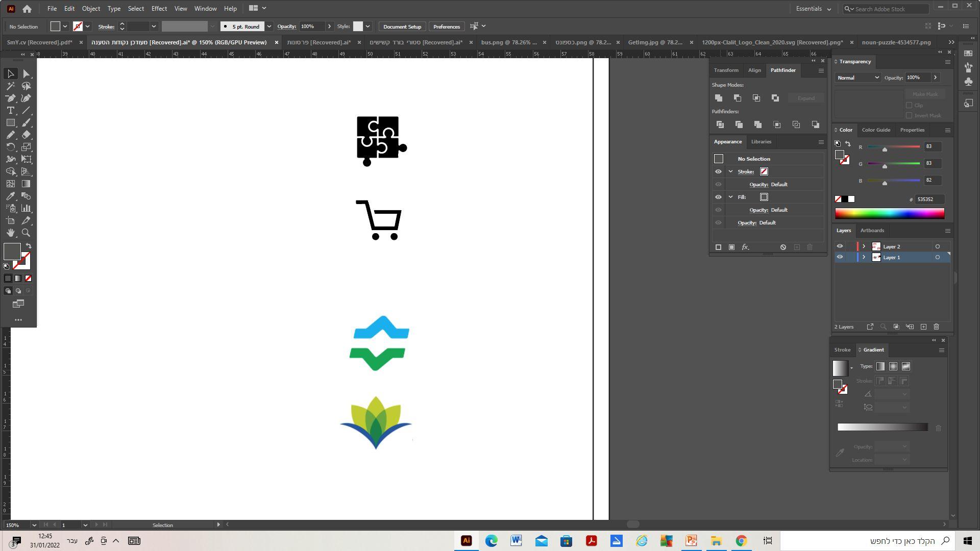Click the Document Setup button

pyautogui.click(x=402, y=27)
